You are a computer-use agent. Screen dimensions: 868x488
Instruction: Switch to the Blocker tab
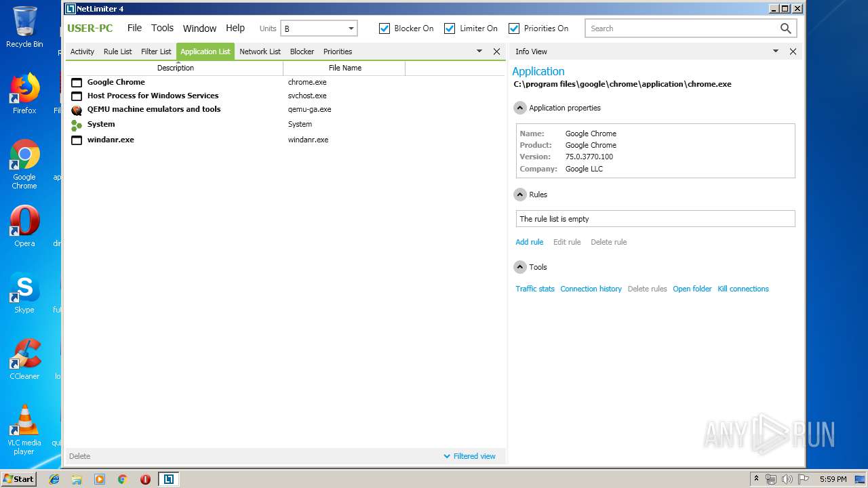pyautogui.click(x=302, y=52)
